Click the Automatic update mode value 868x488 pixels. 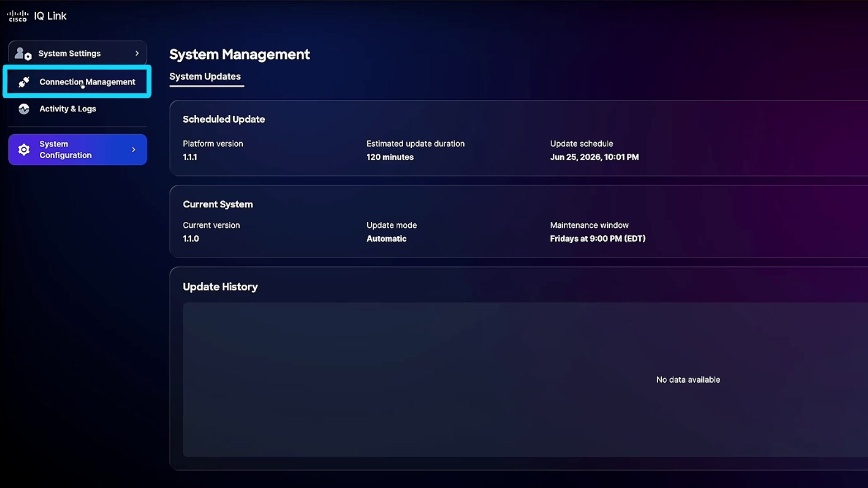pos(387,239)
